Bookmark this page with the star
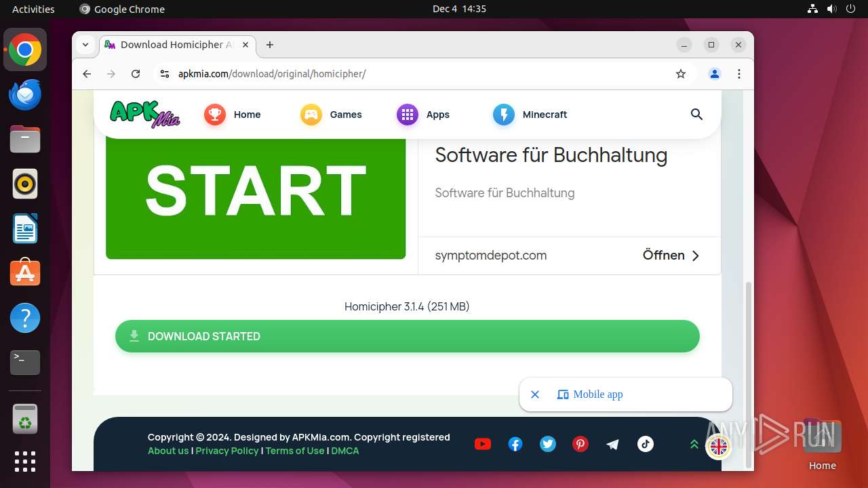Image resolution: width=868 pixels, height=488 pixels. pos(681,74)
